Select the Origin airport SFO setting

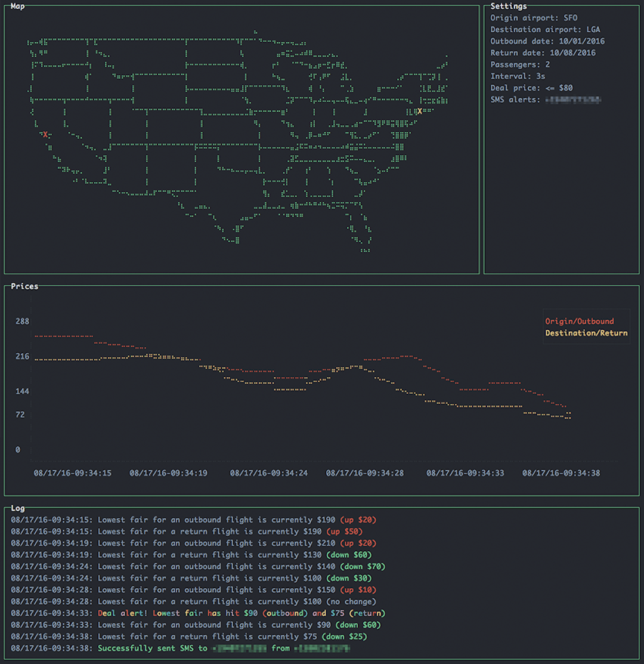tap(534, 18)
